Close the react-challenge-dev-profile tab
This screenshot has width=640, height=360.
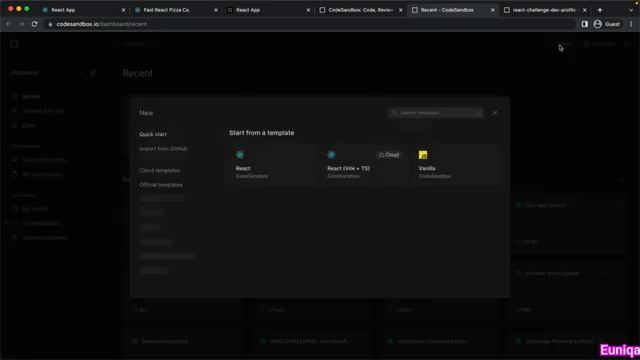point(584,10)
